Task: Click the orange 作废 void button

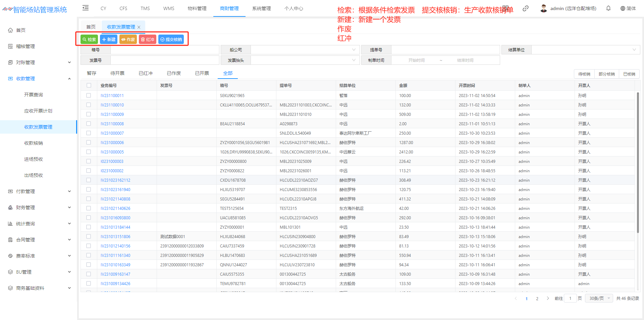Action: pos(128,40)
